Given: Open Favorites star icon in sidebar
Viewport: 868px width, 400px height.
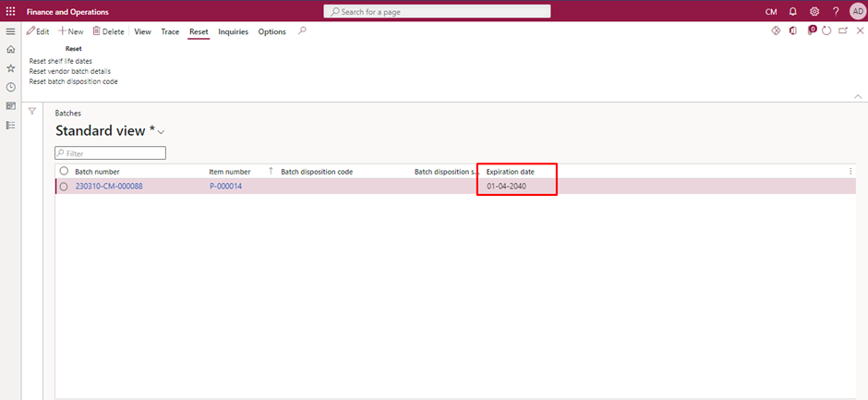Looking at the screenshot, I should 10,68.
